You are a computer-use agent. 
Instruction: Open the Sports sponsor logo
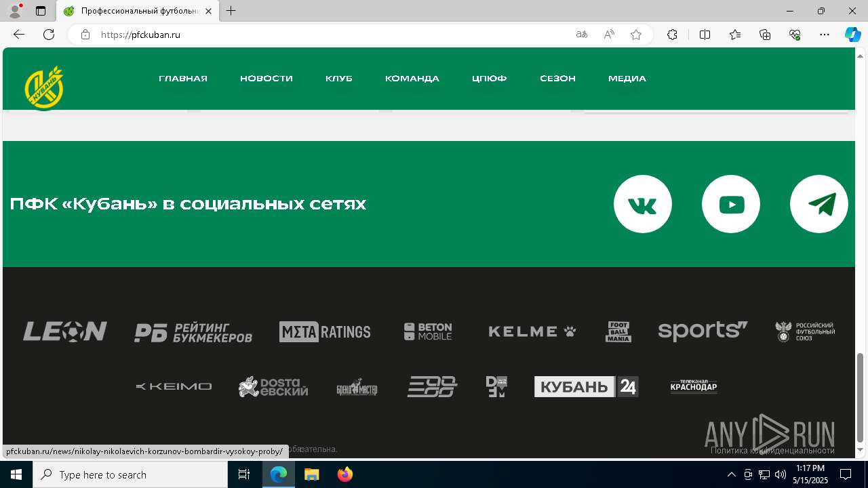click(703, 331)
